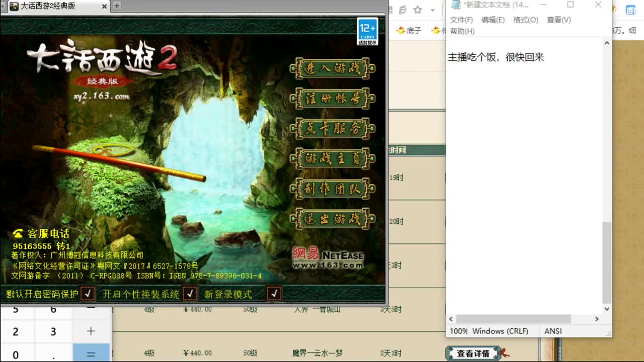Open the 点卡服务 point card service button
This screenshot has height=362, width=644.
click(333, 129)
